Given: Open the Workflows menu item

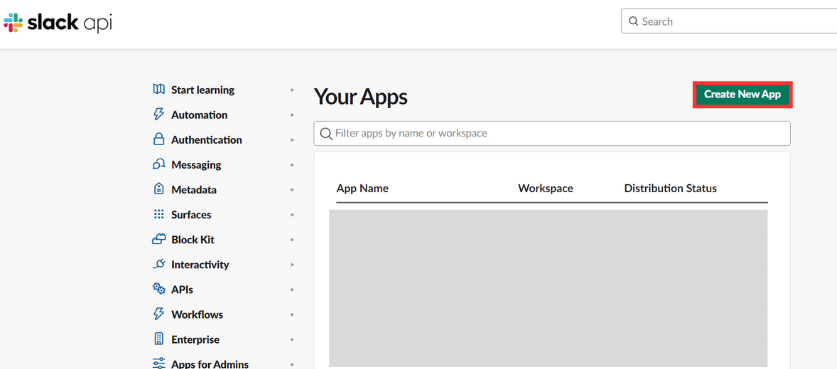Looking at the screenshot, I should (x=197, y=315).
